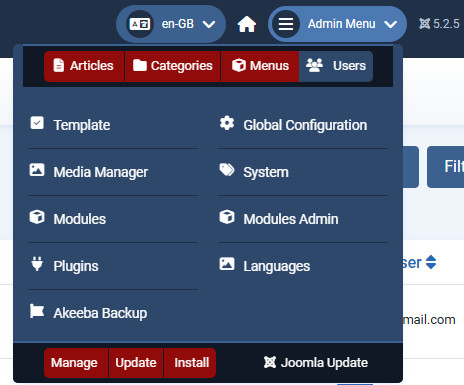
Task: Click the sort arrows beside user column
Action: click(431, 262)
